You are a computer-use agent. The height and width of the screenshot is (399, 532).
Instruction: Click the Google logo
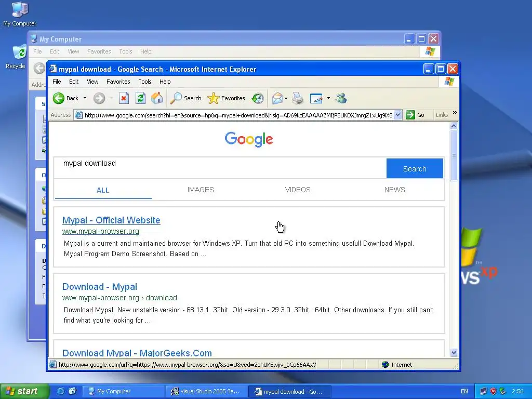[x=249, y=139]
